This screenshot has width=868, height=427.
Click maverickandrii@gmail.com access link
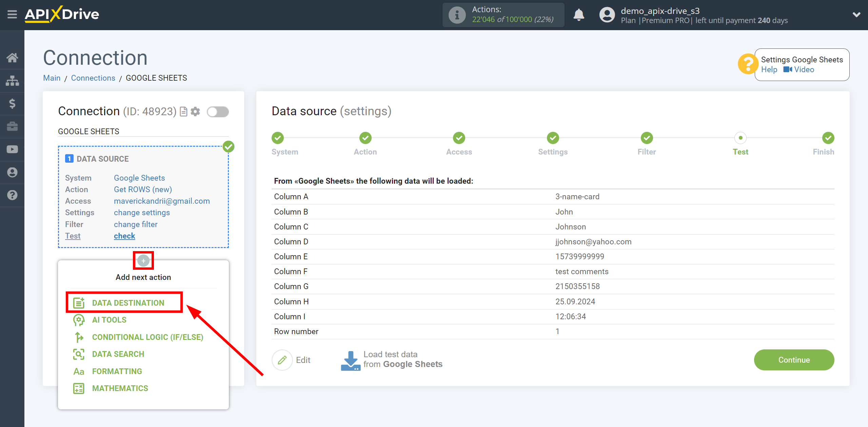(x=162, y=201)
